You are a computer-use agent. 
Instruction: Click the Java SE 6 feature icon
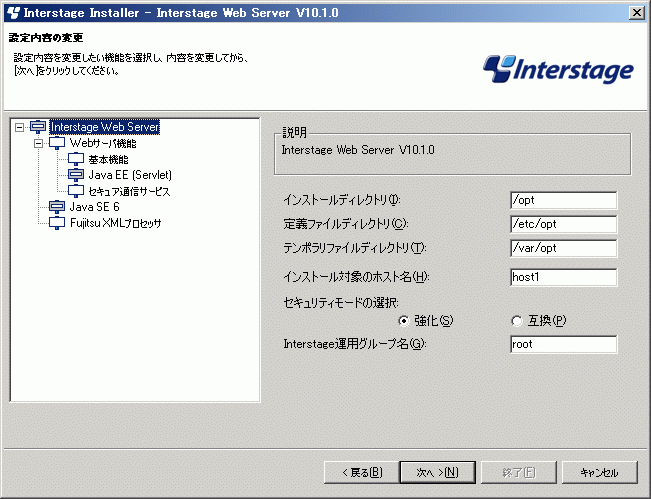tap(57, 207)
